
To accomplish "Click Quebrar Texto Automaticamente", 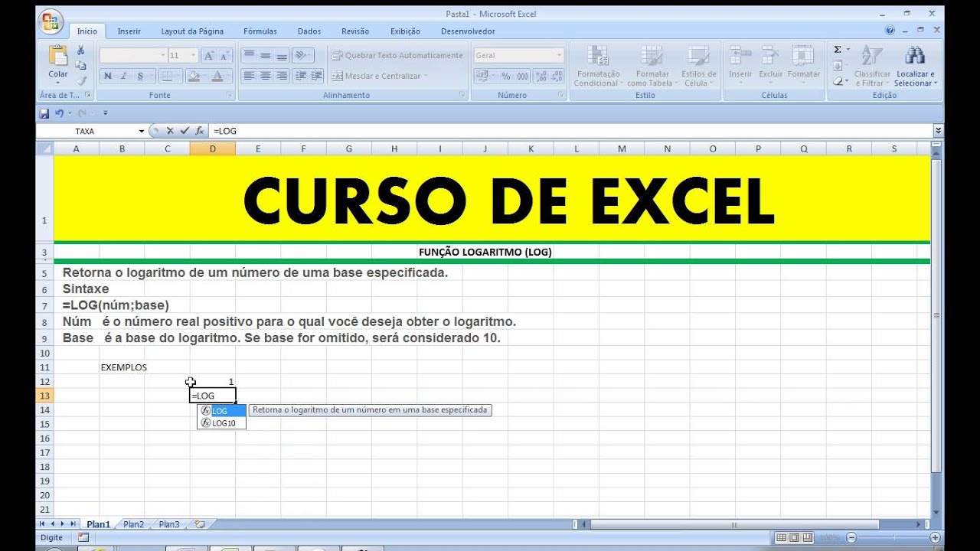I will tap(397, 55).
